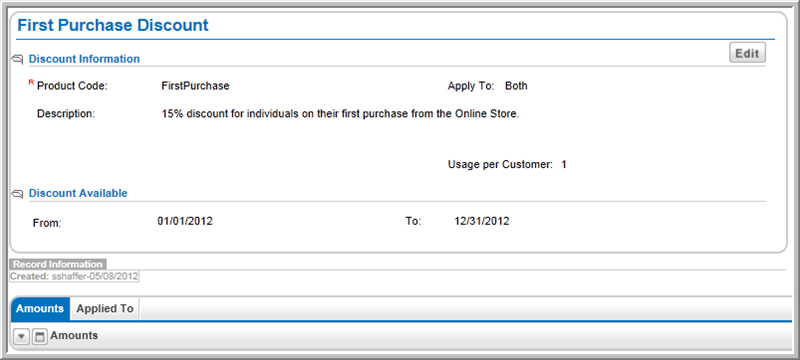Click the Apply To value Both
Screen dimensions: 800x360
point(516,86)
